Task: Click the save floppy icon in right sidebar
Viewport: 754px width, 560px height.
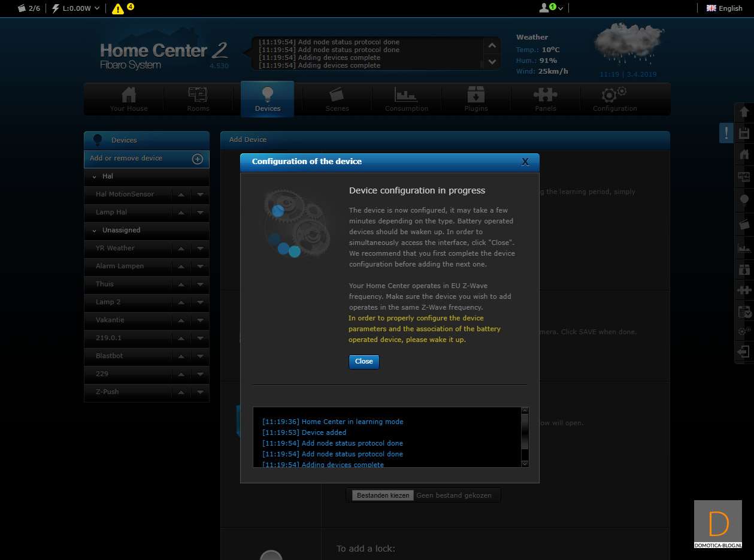Action: (x=744, y=133)
